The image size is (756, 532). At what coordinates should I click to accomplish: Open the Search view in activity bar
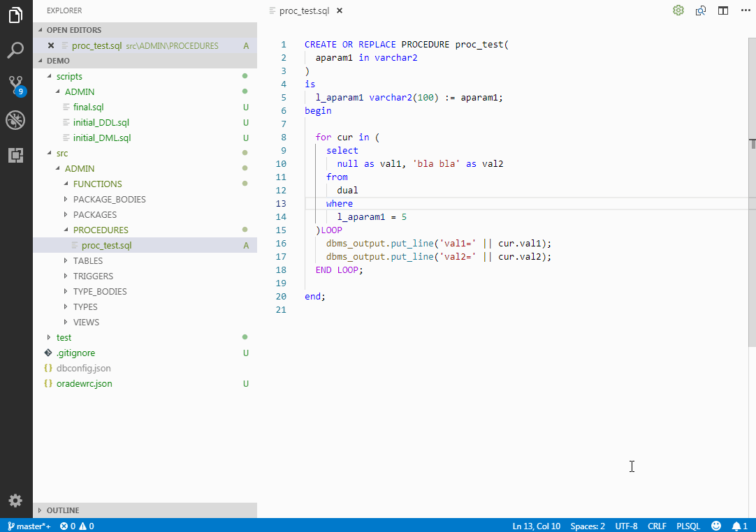15,50
